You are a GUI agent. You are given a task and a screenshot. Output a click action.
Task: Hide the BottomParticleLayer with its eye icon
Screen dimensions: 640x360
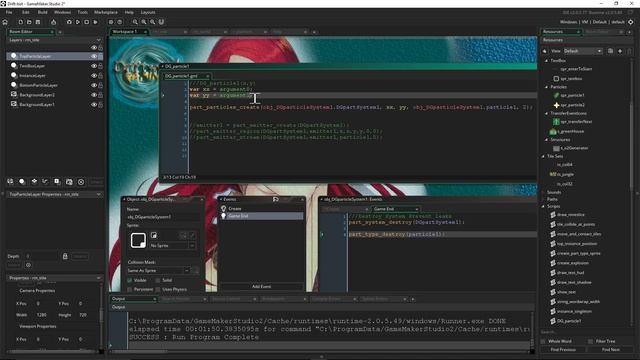[94, 85]
